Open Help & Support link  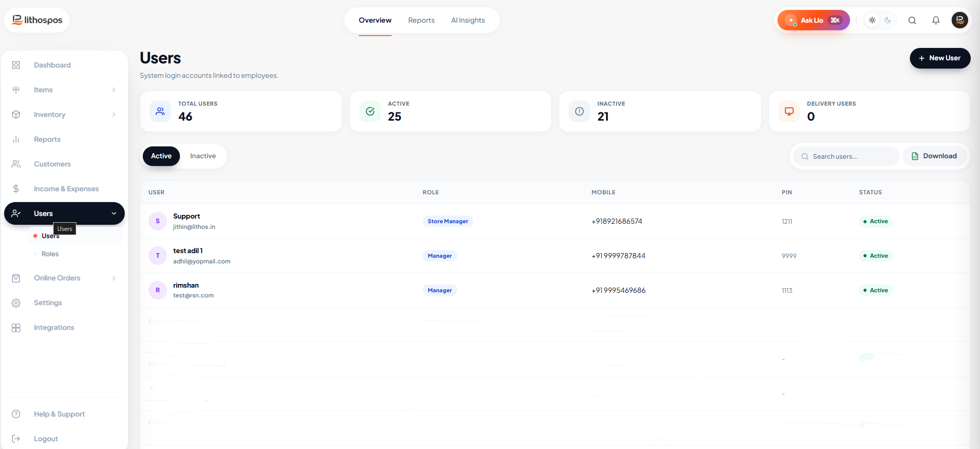[59, 414]
